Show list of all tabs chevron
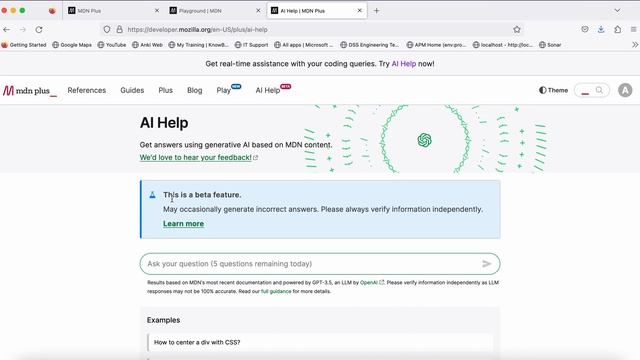Image resolution: width=640 pixels, height=360 pixels. point(617,11)
